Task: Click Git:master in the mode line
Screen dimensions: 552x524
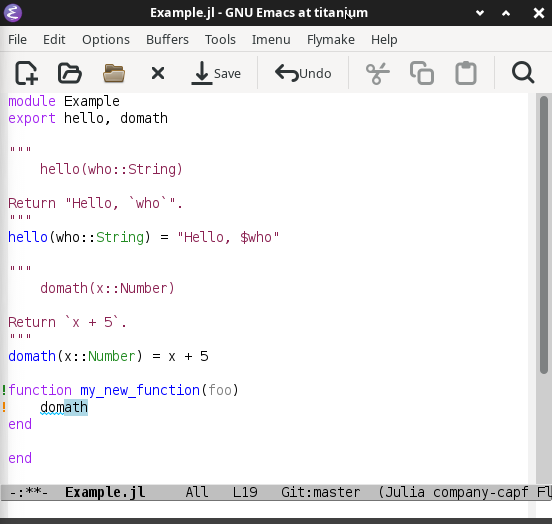Action: click(320, 492)
